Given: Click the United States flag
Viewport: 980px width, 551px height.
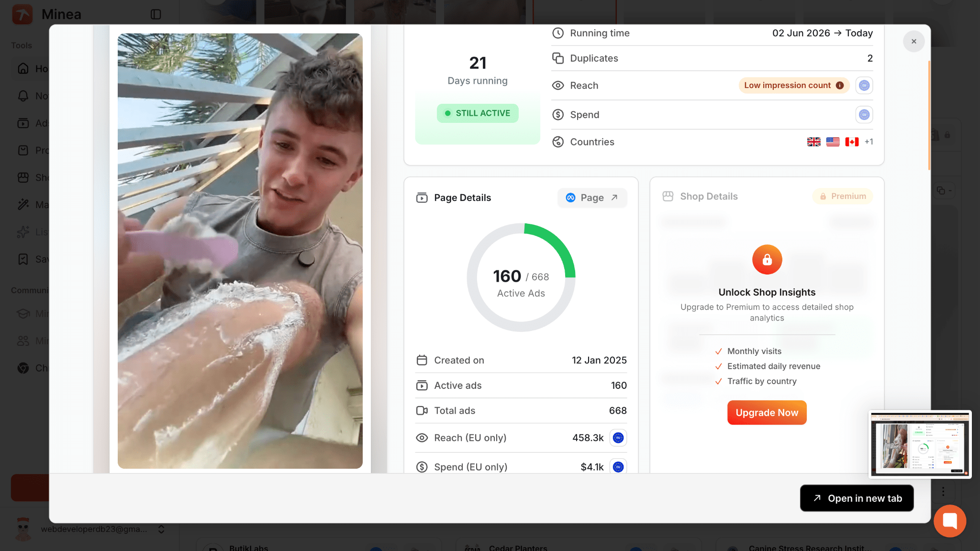Looking at the screenshot, I should pos(833,142).
